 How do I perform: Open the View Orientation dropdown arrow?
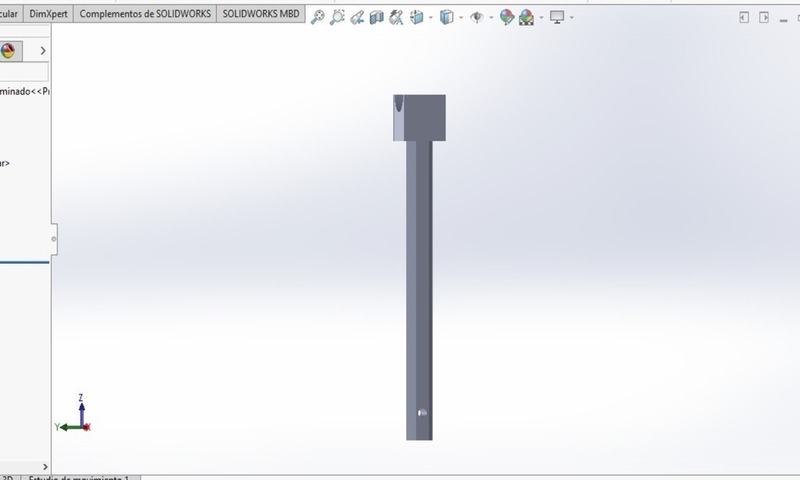tap(431, 18)
